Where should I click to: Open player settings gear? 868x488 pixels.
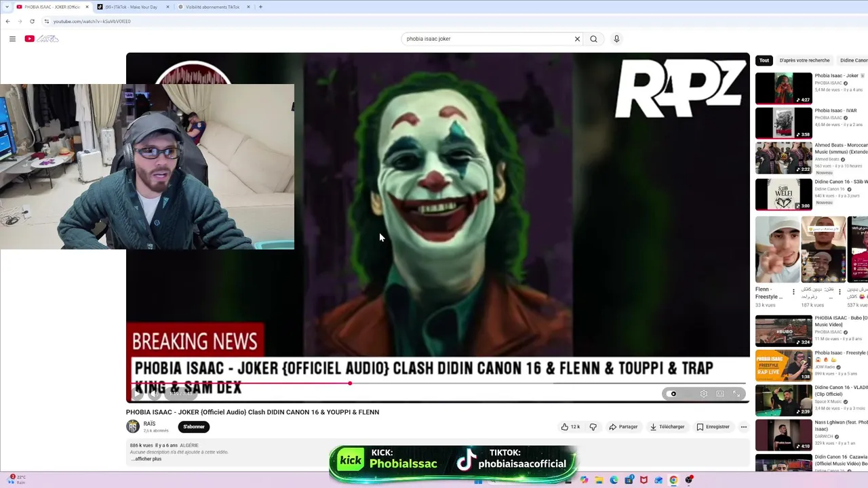(x=704, y=394)
